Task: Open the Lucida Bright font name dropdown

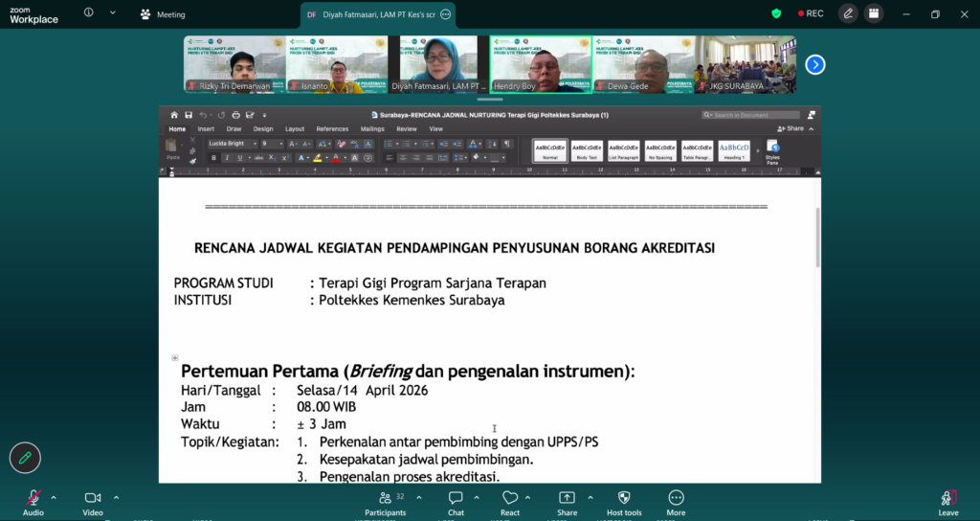Action: click(x=255, y=144)
